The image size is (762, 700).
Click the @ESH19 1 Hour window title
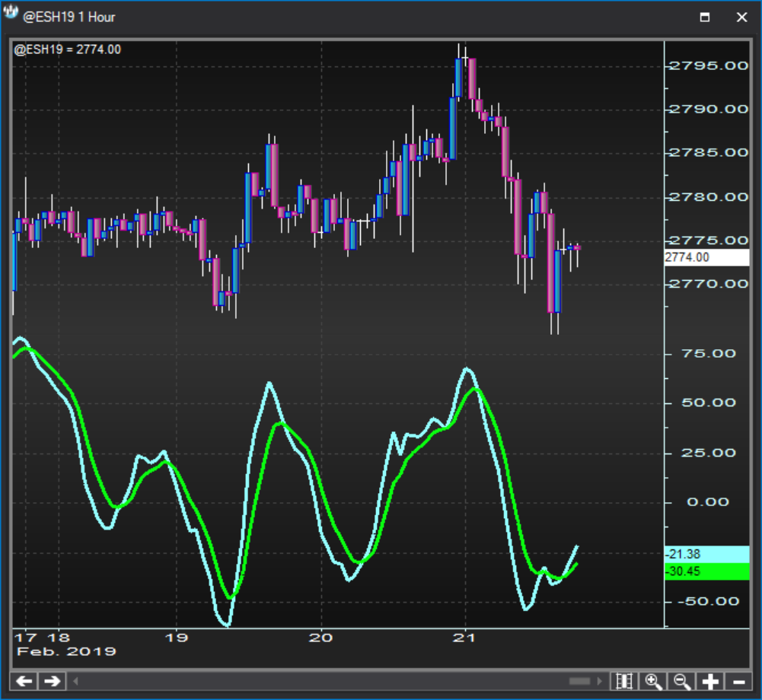[x=69, y=17]
